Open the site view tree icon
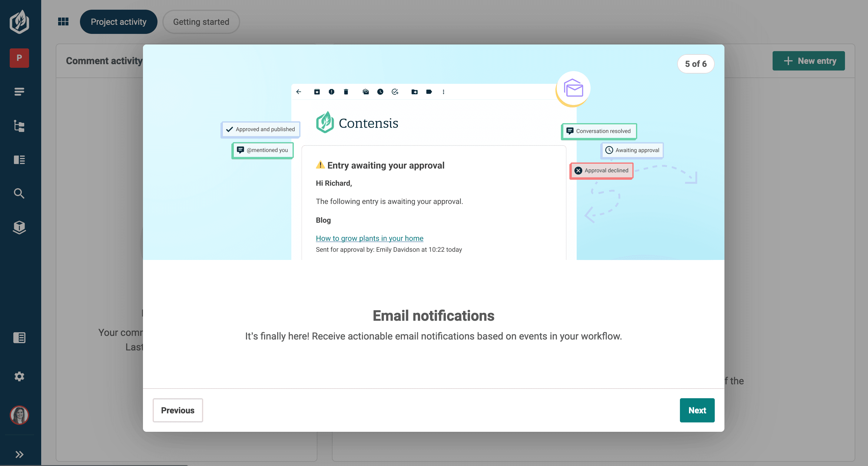 19,126
